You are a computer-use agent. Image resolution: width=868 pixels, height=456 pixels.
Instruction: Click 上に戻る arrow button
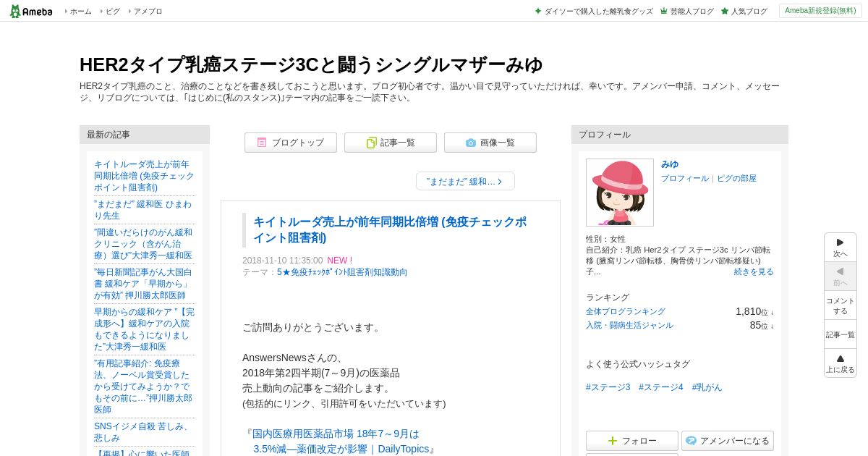[x=841, y=363]
